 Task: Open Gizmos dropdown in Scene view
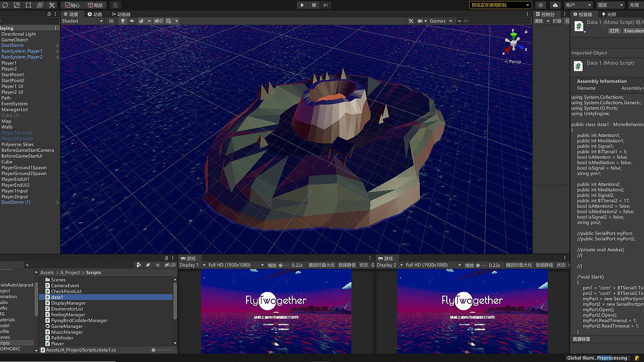[x=441, y=21]
